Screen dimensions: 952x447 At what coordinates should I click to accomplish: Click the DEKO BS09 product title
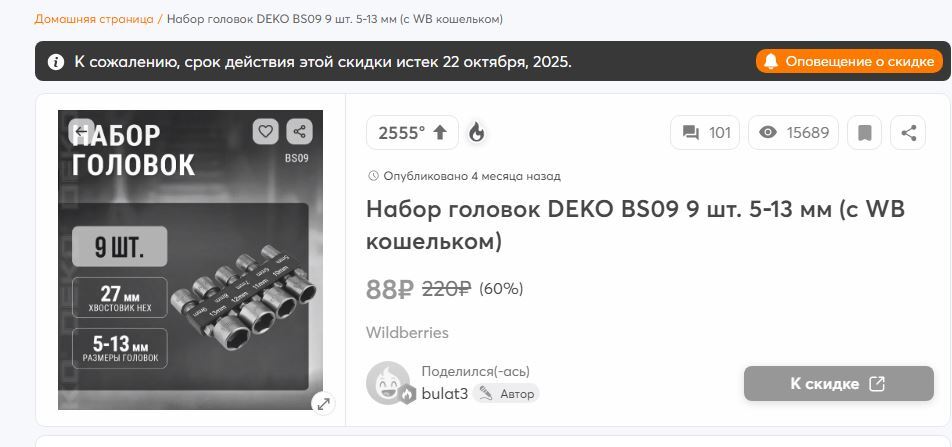pos(635,225)
